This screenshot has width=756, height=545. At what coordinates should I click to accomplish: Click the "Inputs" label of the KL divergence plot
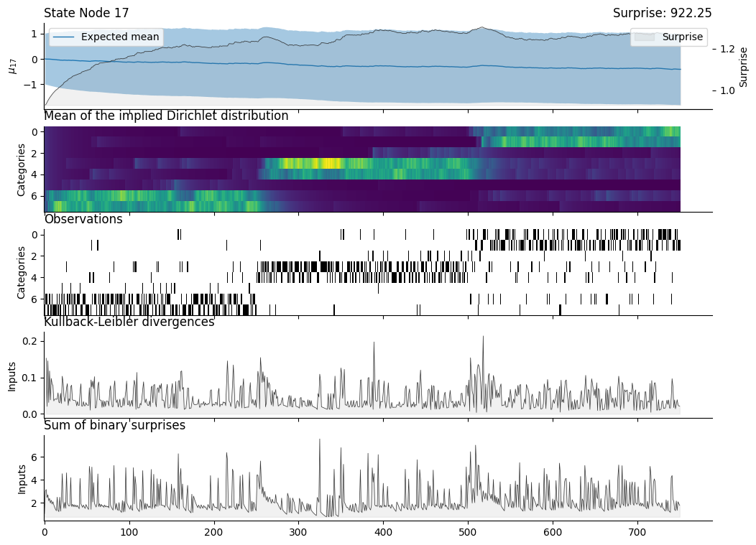point(11,376)
